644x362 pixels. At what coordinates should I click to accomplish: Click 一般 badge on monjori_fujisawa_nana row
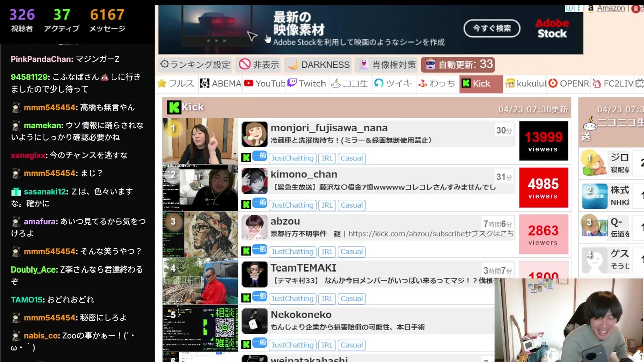(x=260, y=156)
